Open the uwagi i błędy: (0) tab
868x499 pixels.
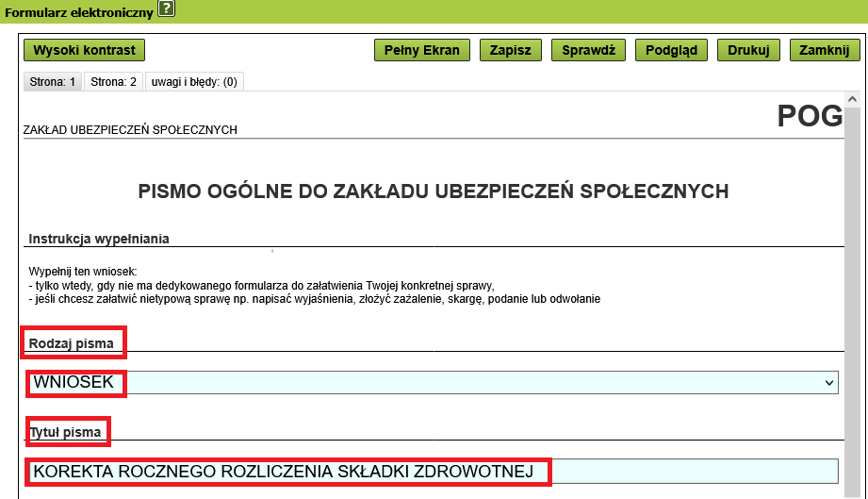pos(194,82)
